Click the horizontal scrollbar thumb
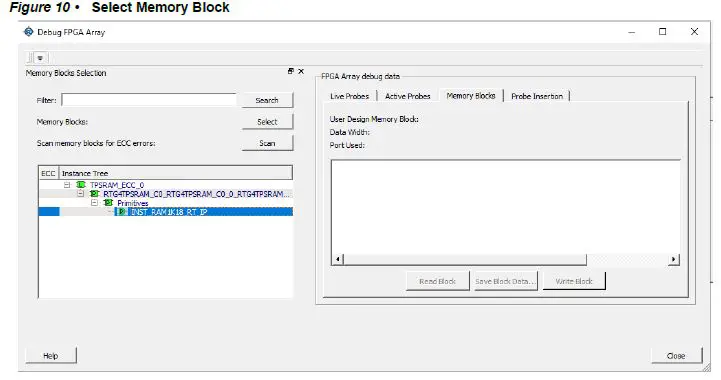721x380 pixels. (x=465, y=259)
